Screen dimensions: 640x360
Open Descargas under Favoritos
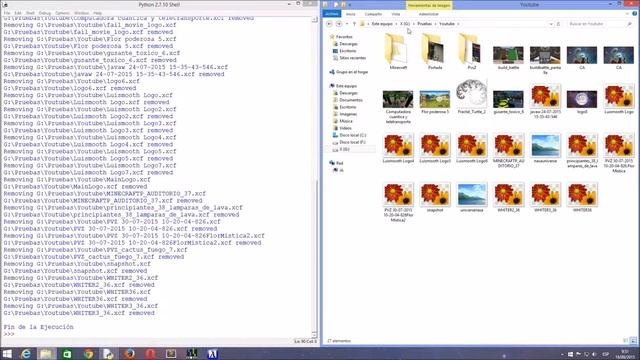[348, 44]
